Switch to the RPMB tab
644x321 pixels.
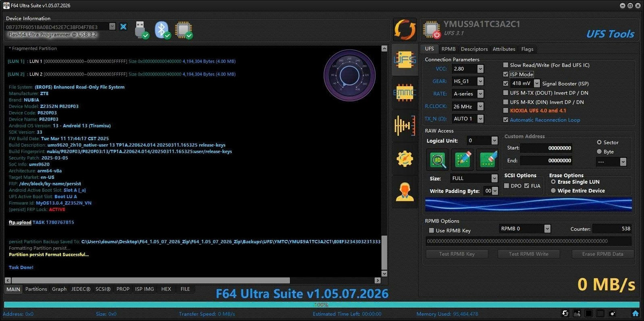click(448, 49)
